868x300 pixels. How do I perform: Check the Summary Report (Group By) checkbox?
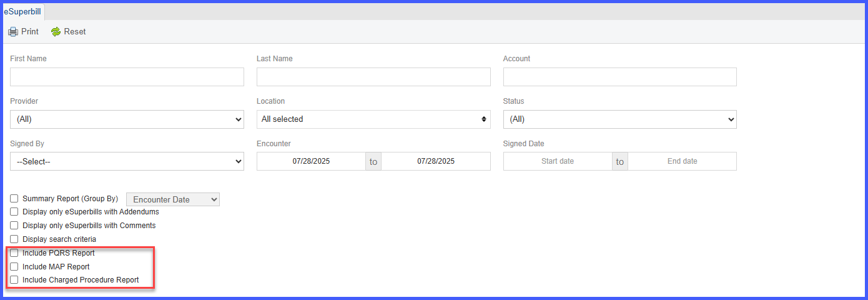(14, 199)
